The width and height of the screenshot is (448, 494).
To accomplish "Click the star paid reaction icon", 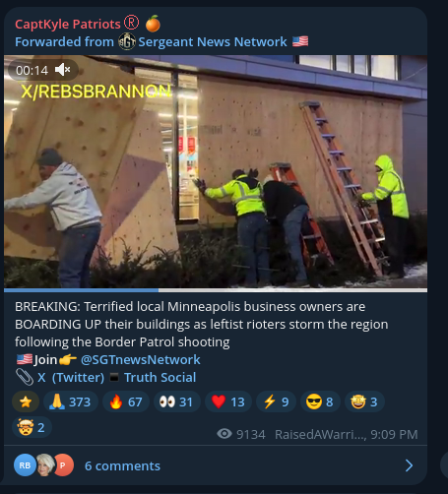I will (x=26, y=401).
